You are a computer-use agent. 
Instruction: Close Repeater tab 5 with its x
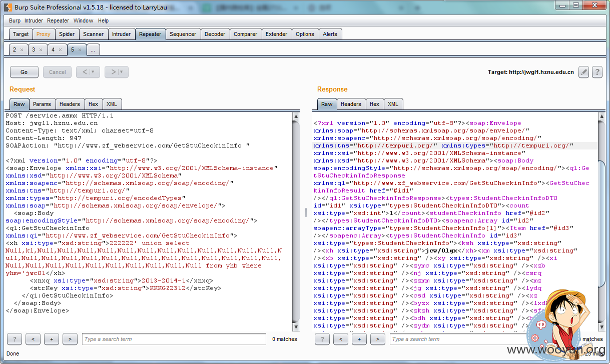tap(79, 50)
